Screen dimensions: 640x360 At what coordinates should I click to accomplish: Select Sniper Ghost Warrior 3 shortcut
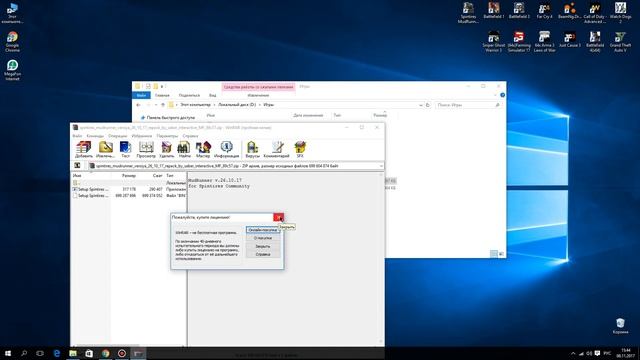[493, 42]
